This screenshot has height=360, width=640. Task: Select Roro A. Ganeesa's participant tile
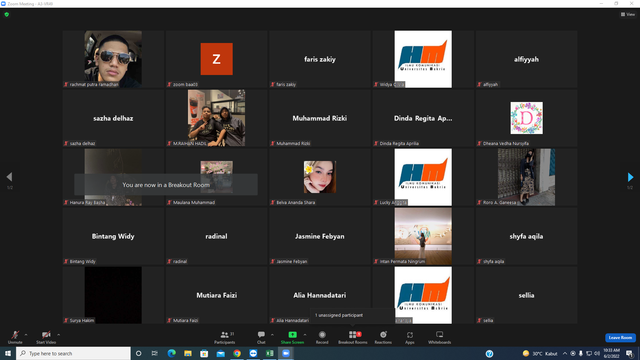click(526, 177)
